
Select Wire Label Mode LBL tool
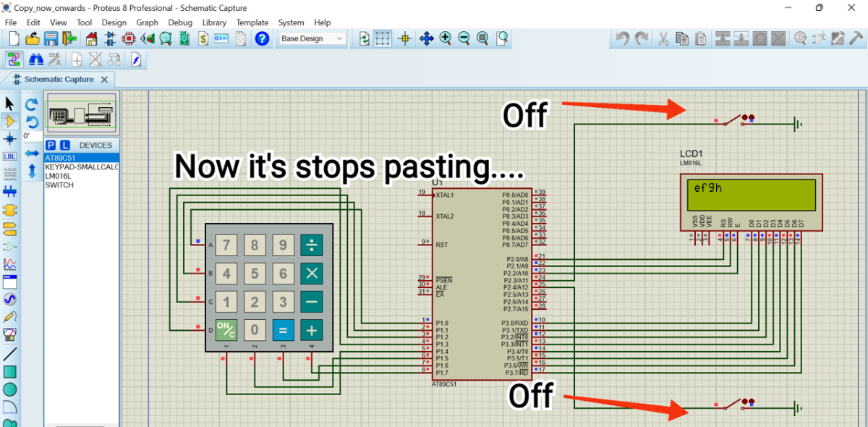[x=9, y=156]
